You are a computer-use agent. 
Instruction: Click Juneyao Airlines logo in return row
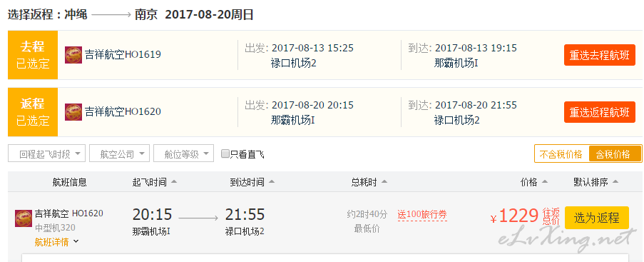73,112
